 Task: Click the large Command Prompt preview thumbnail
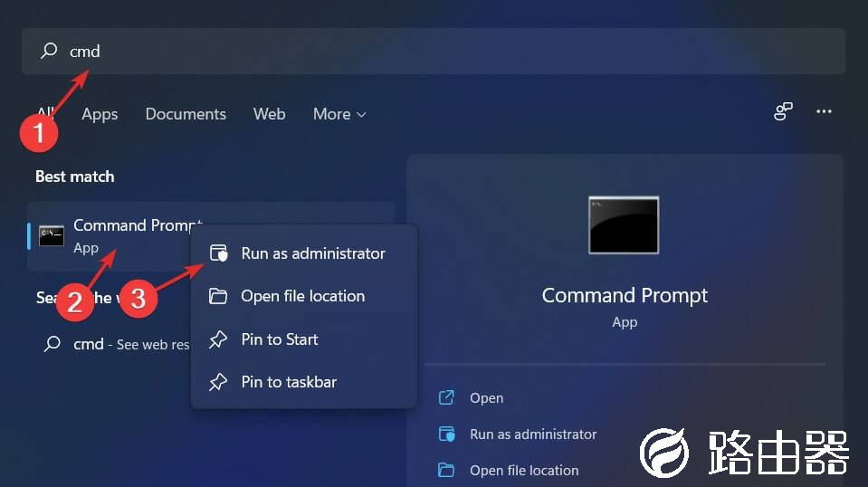624,224
